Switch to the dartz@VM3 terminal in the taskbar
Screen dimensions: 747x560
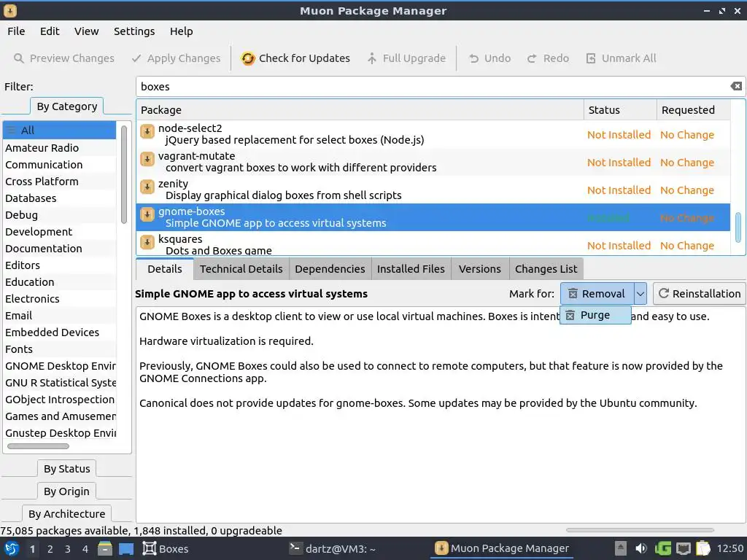333,548
